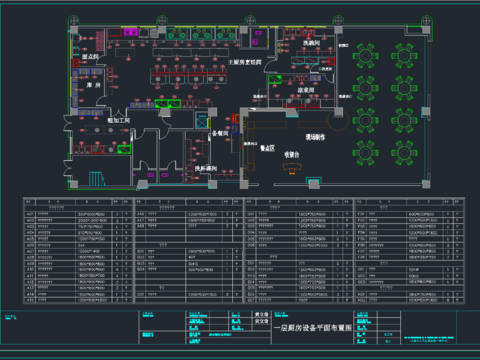480x360 pixels.
Task: Select the 洗碗间 room label
Action: click(x=311, y=43)
